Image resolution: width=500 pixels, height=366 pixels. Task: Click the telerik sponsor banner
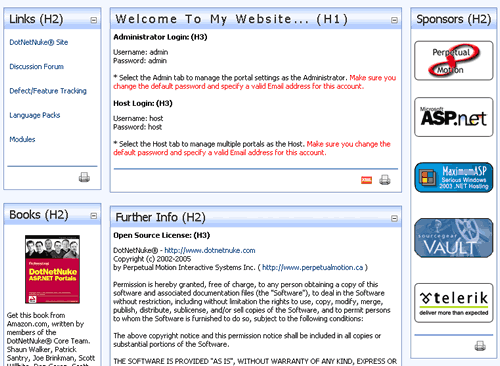454,303
